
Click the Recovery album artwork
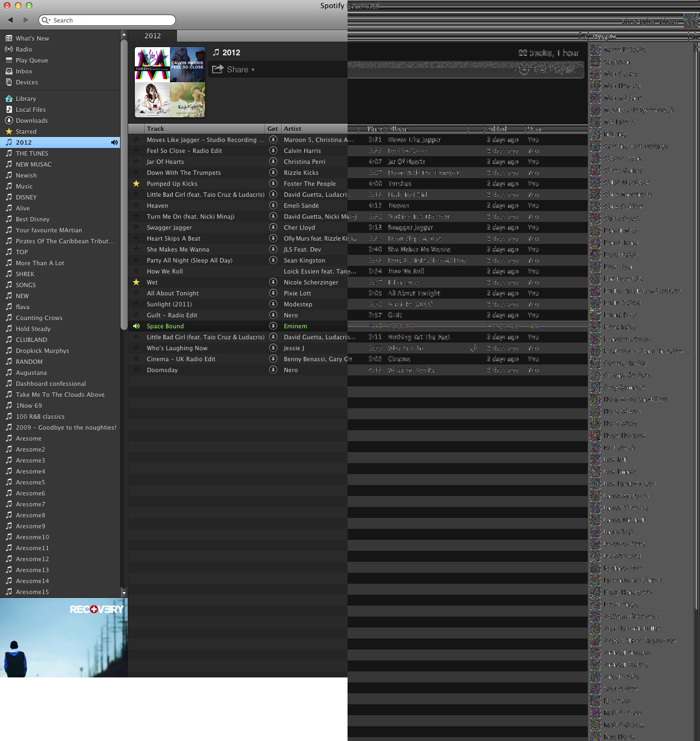[64, 637]
